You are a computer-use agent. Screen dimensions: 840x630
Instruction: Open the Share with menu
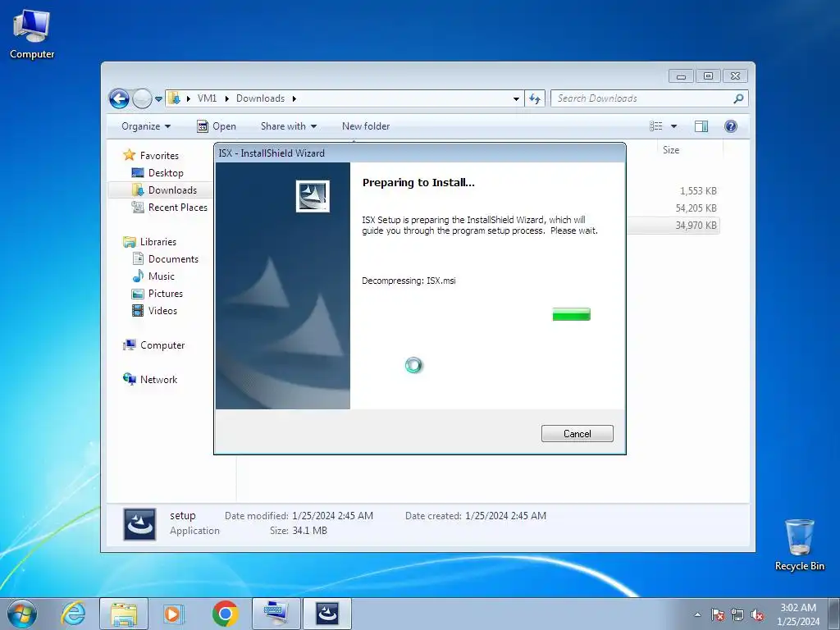[289, 126]
